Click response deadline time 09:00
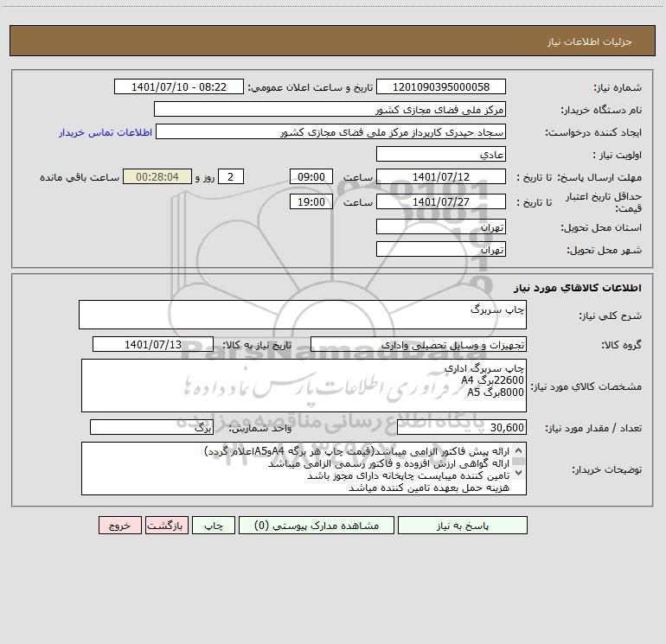 pyautogui.click(x=311, y=176)
